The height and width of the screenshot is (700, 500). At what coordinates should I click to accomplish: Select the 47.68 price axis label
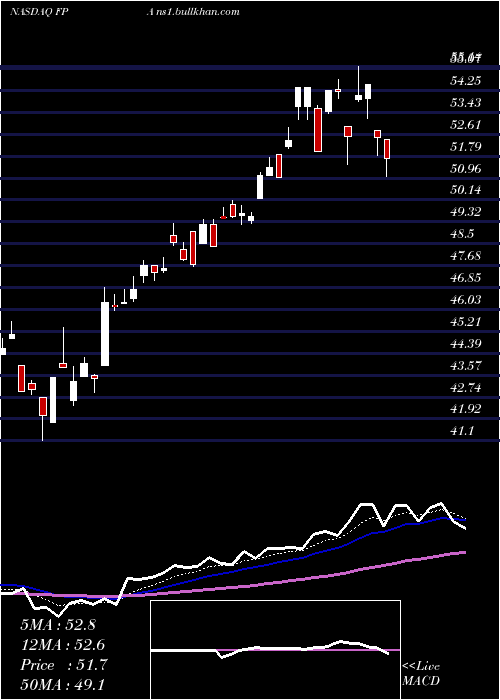pos(466,256)
